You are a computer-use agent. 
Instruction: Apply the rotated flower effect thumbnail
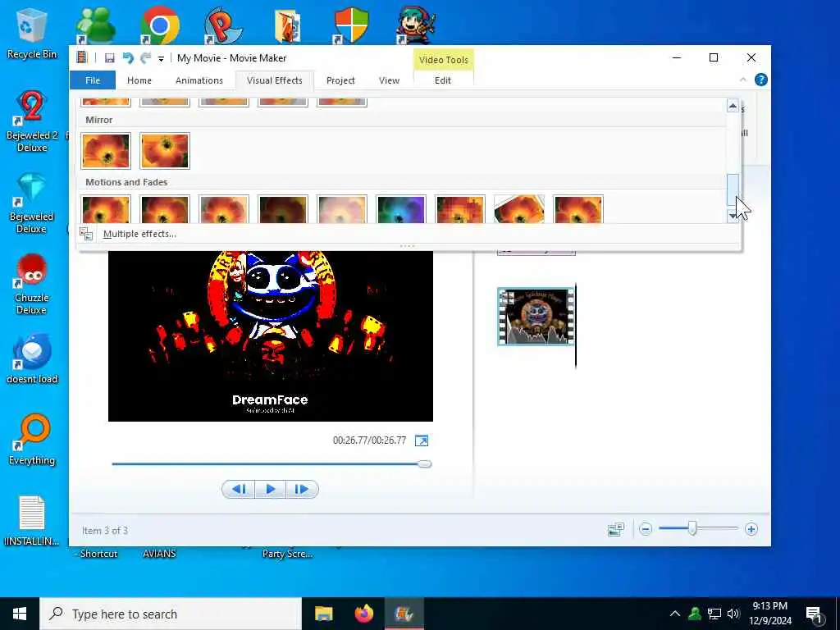519,209
